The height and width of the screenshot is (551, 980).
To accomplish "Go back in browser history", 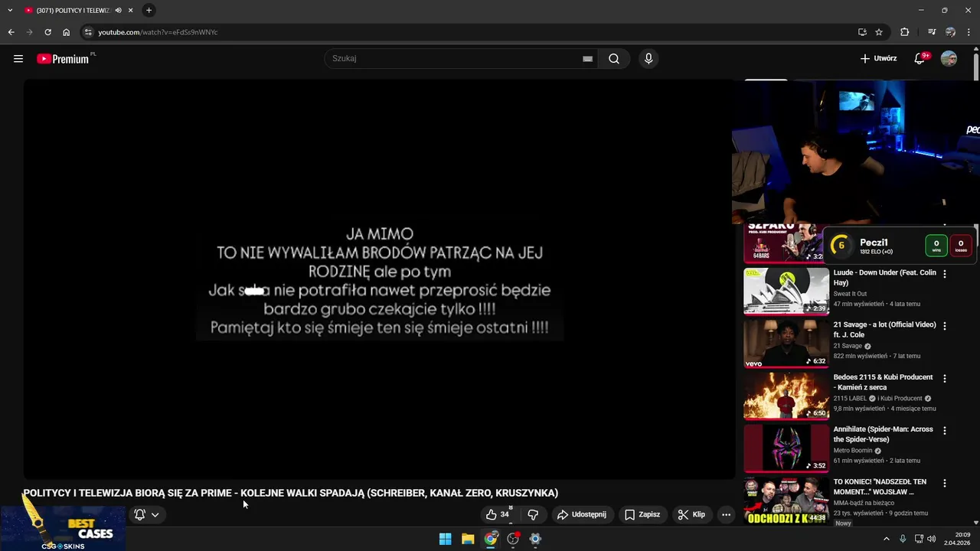I will coord(11,32).
